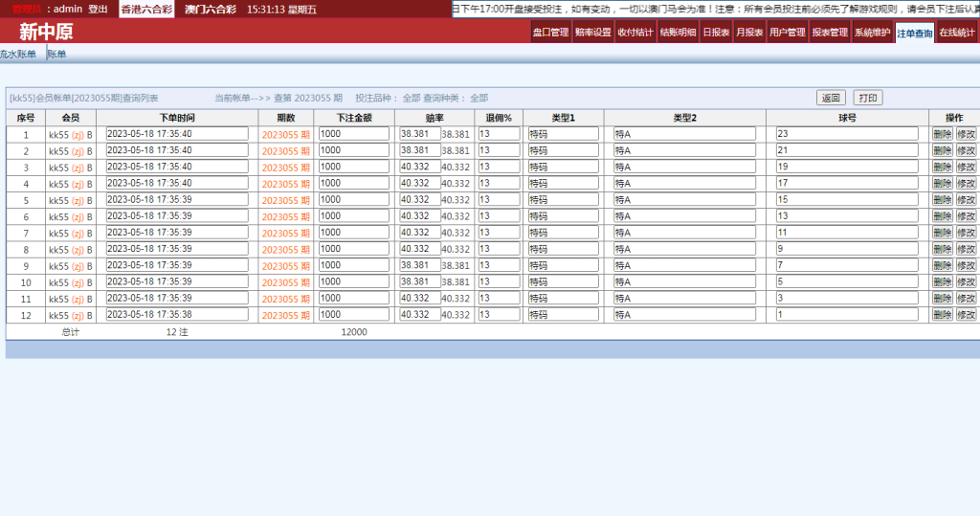Open the 赔率设置 menu
Image resolution: width=980 pixels, height=516 pixels.
(x=593, y=33)
